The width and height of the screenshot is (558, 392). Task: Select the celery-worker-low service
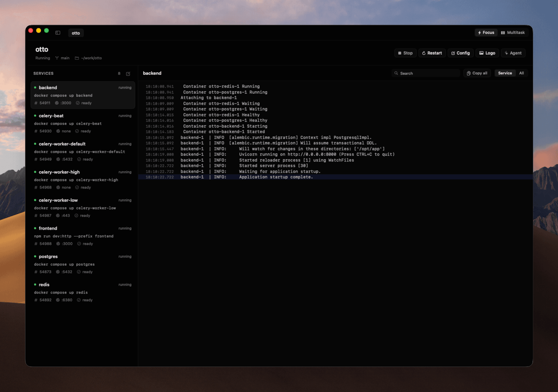click(x=83, y=208)
